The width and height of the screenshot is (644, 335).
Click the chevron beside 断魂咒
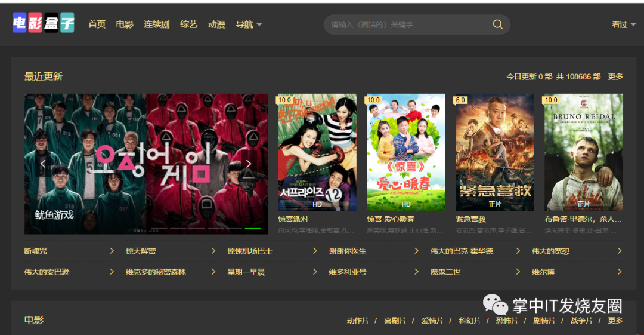point(112,251)
